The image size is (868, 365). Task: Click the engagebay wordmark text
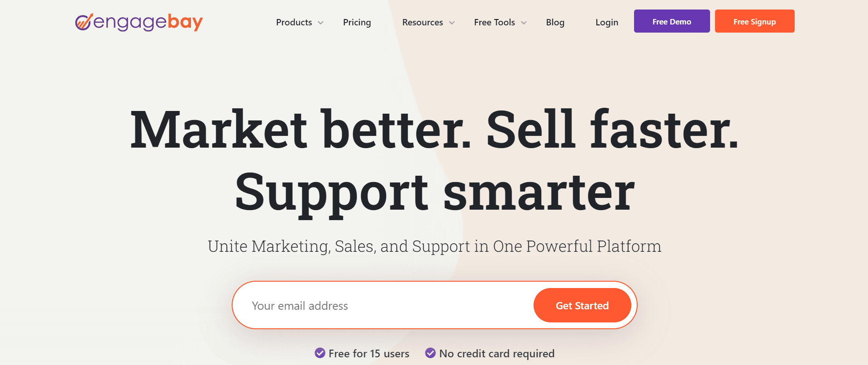click(x=148, y=22)
